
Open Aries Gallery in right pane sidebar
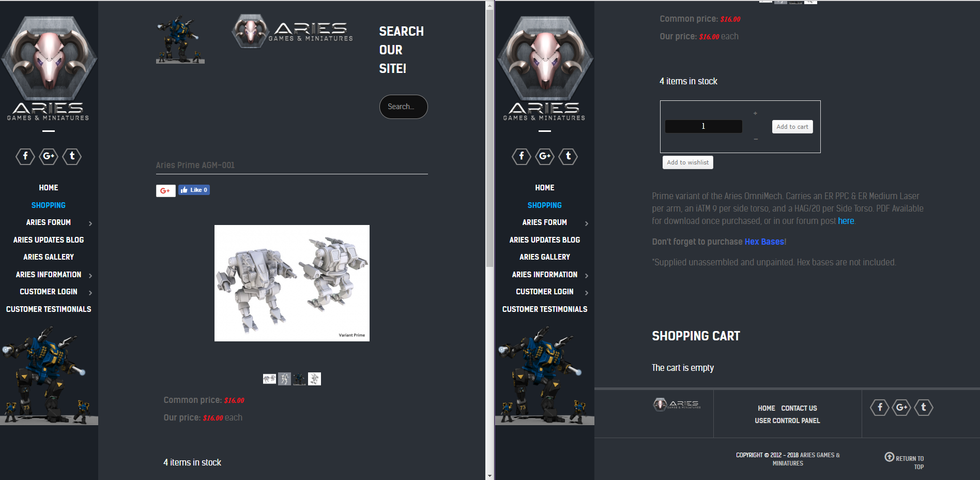(x=545, y=257)
